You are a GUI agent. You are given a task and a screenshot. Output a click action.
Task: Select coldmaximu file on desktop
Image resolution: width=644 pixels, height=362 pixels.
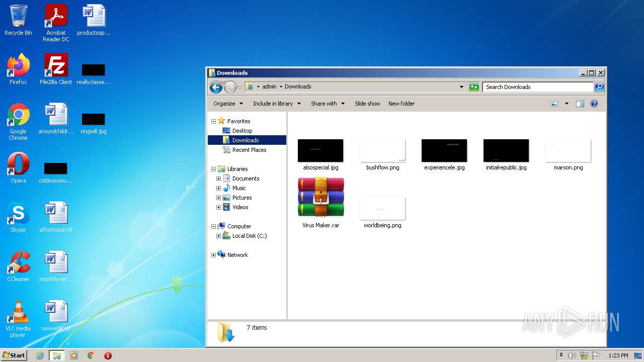(56, 173)
